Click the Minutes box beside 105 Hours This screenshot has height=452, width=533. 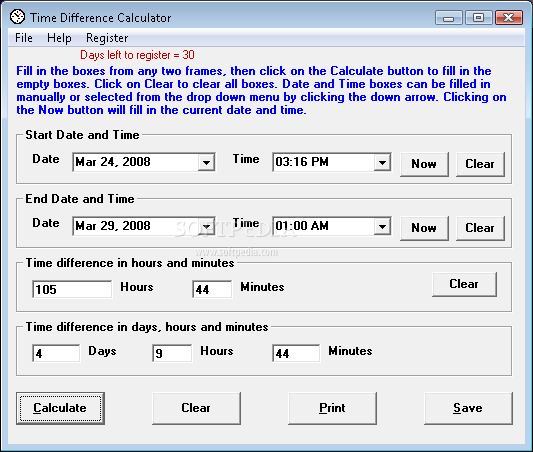pos(212,290)
